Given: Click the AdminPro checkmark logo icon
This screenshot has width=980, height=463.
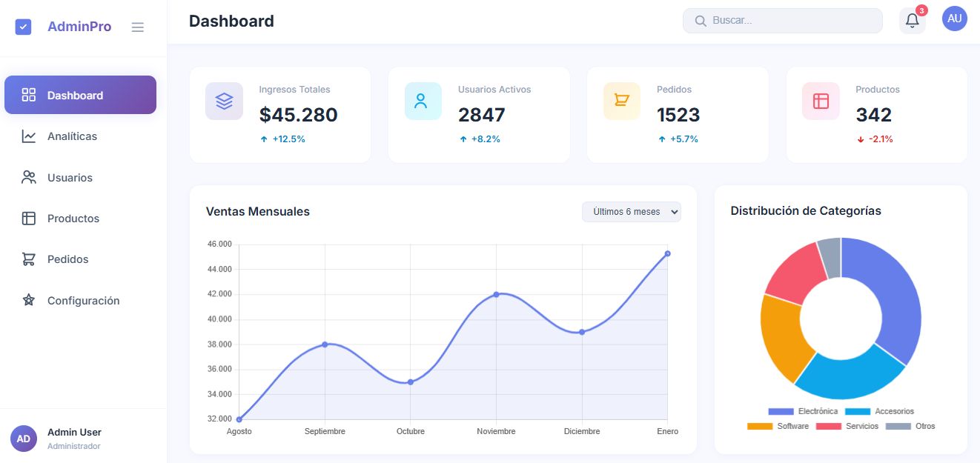Looking at the screenshot, I should tap(23, 26).
